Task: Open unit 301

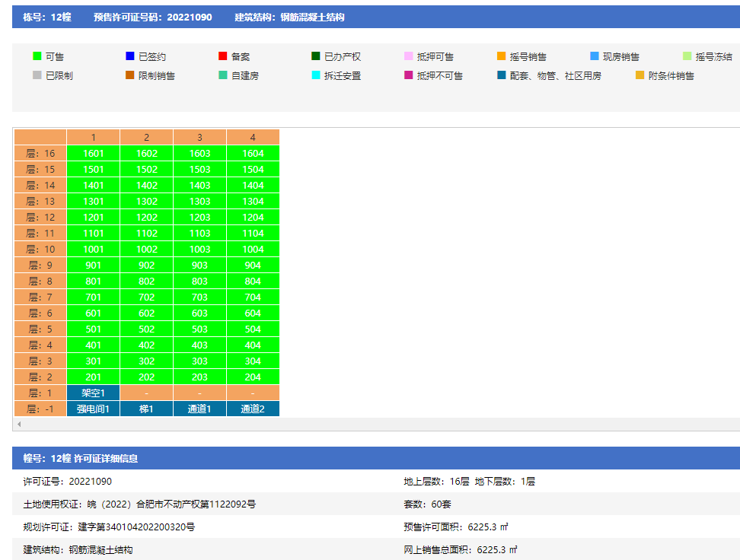Action: [x=94, y=361]
